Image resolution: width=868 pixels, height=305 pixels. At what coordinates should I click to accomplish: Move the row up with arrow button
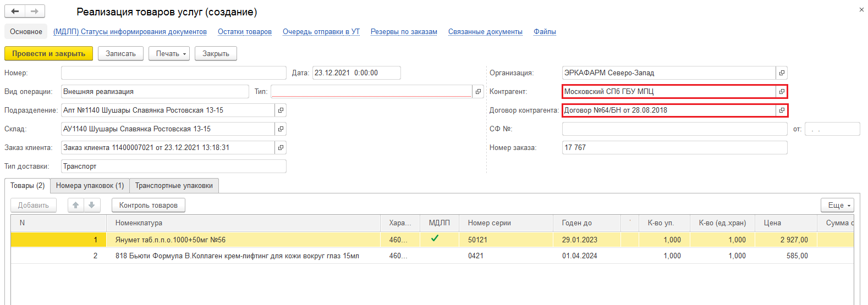76,205
